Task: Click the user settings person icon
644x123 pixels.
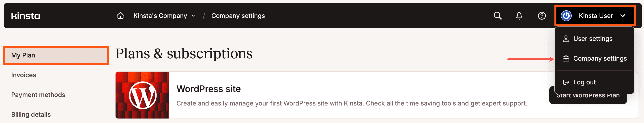Action: click(x=566, y=39)
